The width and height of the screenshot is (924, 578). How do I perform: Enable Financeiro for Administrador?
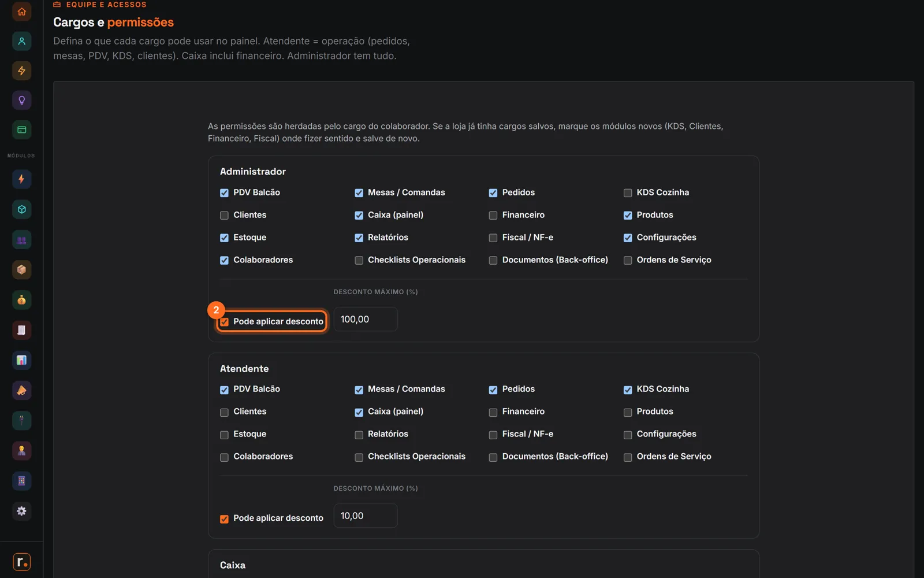point(493,216)
